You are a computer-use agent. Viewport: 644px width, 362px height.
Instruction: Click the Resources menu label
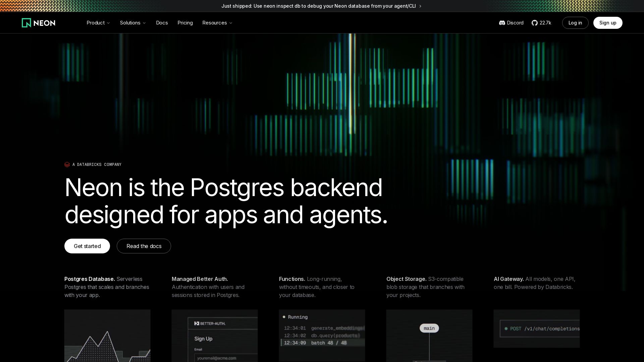click(x=215, y=23)
